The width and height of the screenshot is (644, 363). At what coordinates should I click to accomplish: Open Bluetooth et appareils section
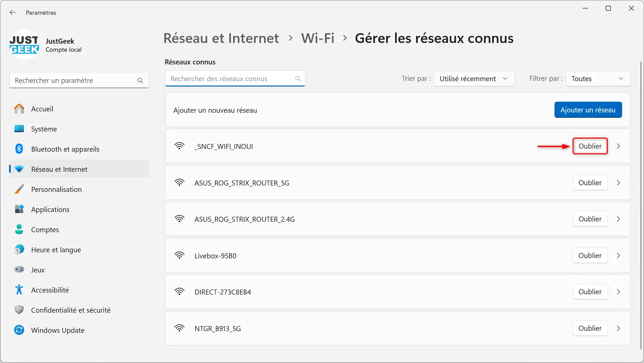tap(79, 149)
